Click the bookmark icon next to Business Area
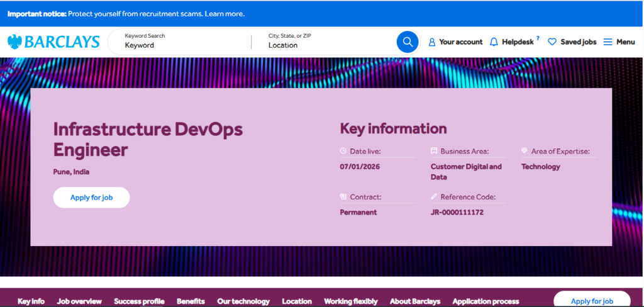644x307 pixels. 434,151
